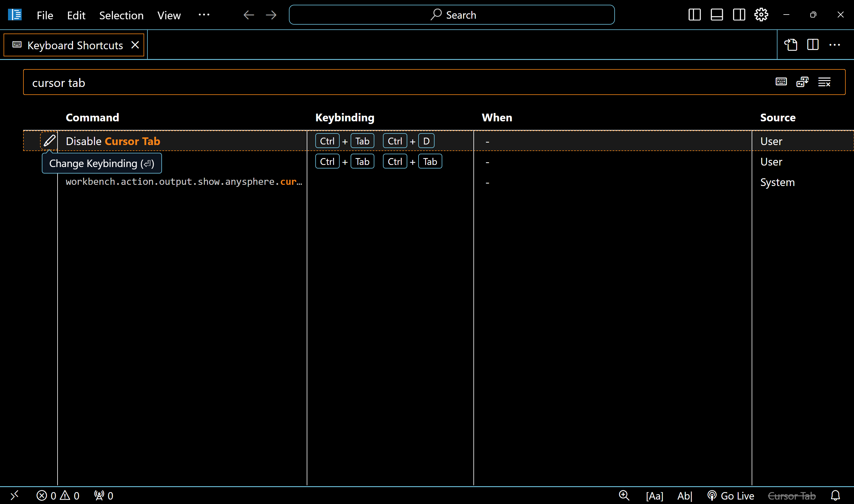Open the File menu
This screenshot has height=504, width=854.
pos(45,15)
